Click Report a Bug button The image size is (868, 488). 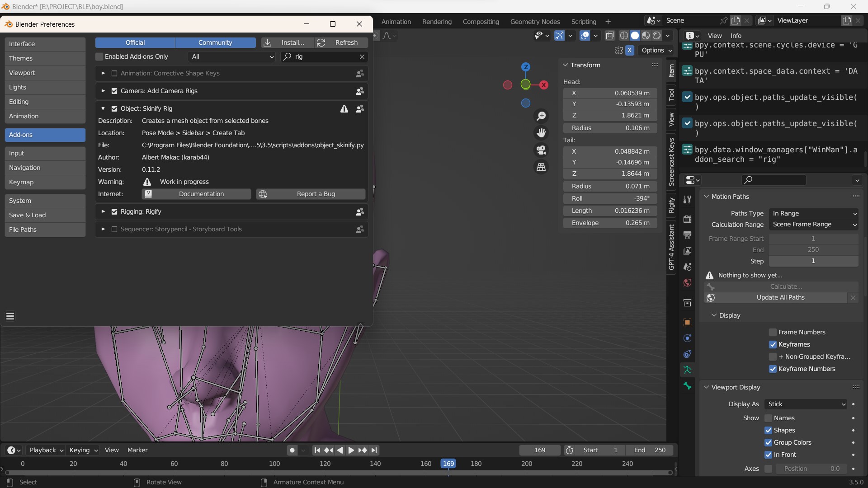tap(311, 194)
